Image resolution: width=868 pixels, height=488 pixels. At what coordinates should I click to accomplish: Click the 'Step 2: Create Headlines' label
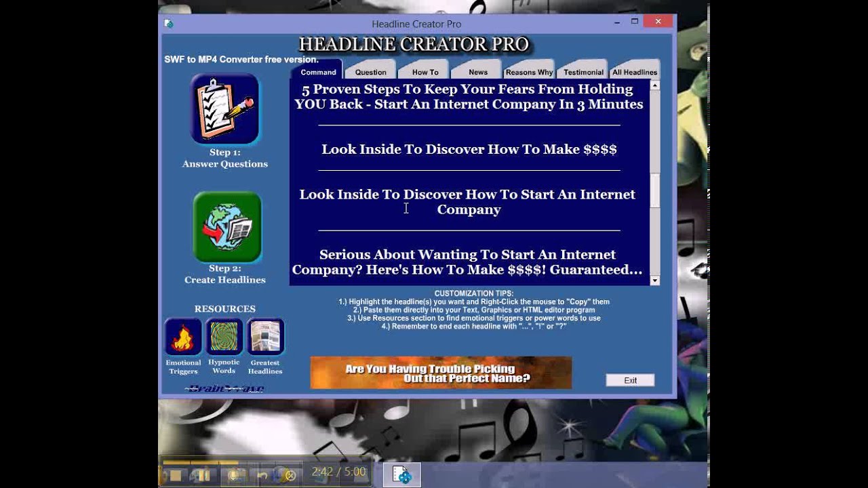click(x=225, y=274)
